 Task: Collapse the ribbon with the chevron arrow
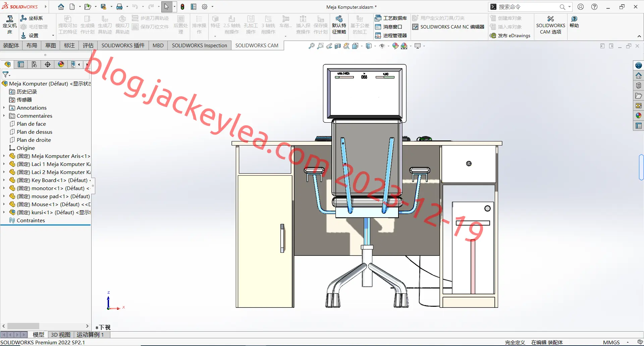[x=639, y=36]
